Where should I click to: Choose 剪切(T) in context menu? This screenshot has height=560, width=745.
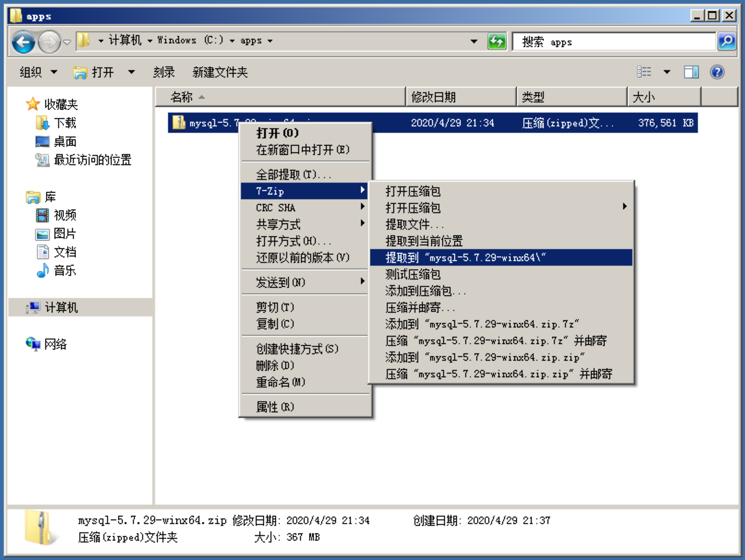click(x=305, y=307)
